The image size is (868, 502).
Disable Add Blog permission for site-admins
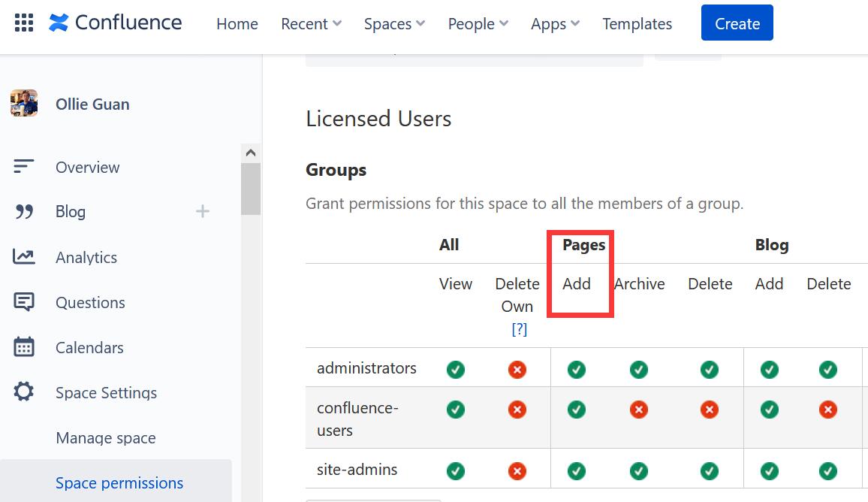click(769, 471)
